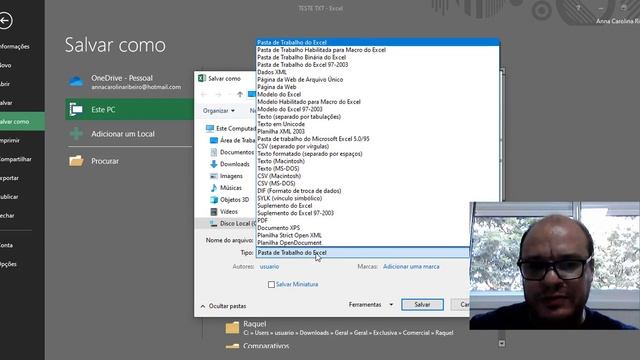
Task: Select Imagens folder in tree
Action: (x=227, y=176)
